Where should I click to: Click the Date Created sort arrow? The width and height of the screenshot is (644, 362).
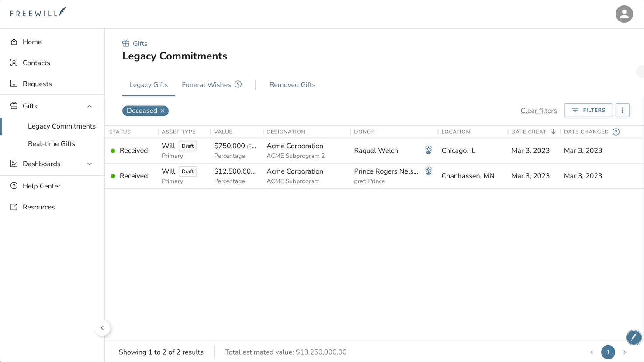pyautogui.click(x=554, y=132)
